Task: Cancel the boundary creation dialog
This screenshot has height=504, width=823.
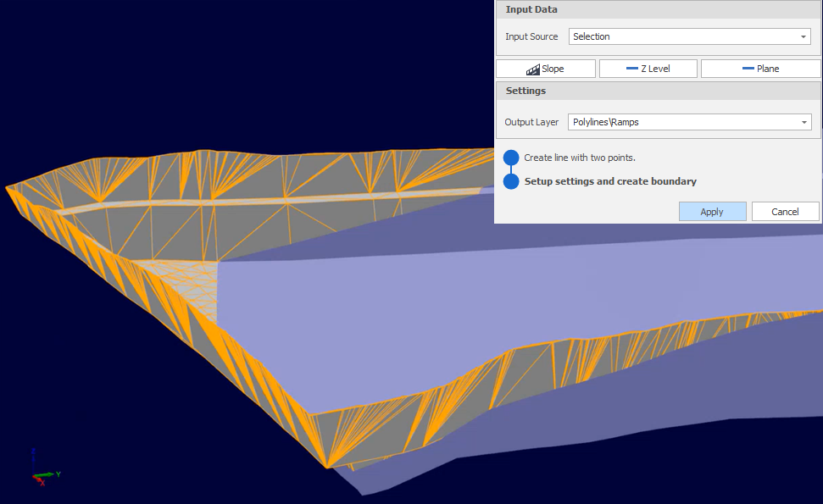Action: [x=785, y=212]
